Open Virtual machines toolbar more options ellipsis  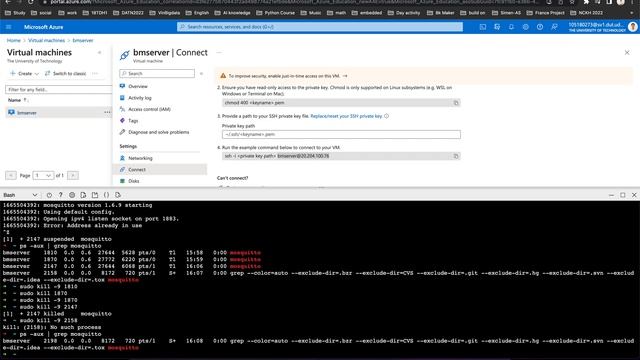(x=95, y=73)
